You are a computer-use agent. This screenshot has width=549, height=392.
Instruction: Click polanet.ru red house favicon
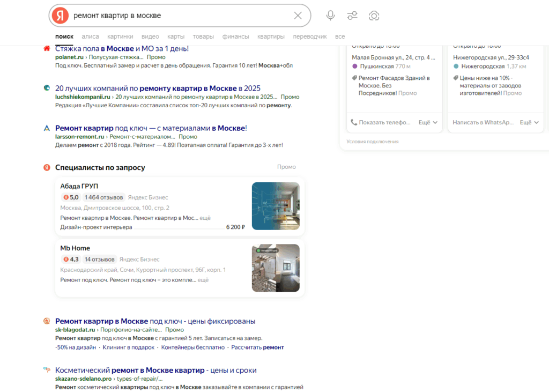click(x=47, y=48)
